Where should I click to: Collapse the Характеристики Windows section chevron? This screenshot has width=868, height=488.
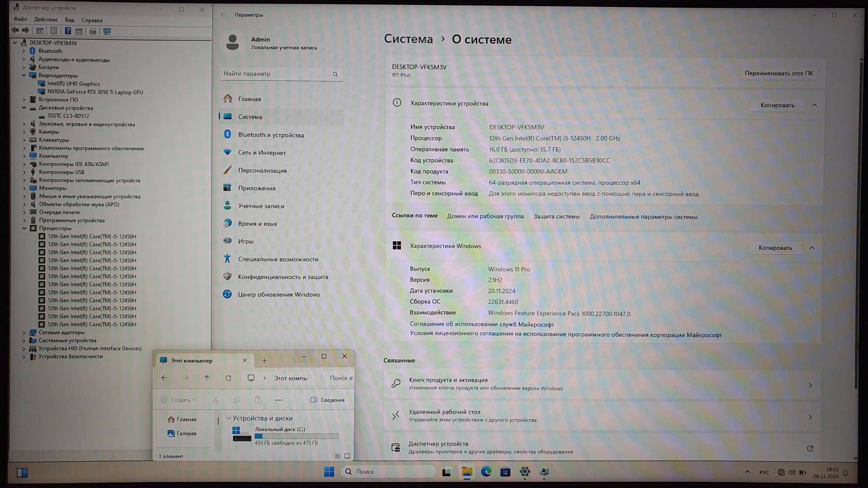tap(812, 248)
